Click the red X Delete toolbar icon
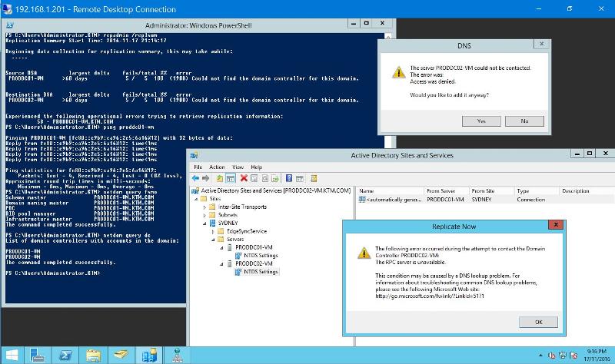Viewport: 615px width, 364px height. coord(244,178)
